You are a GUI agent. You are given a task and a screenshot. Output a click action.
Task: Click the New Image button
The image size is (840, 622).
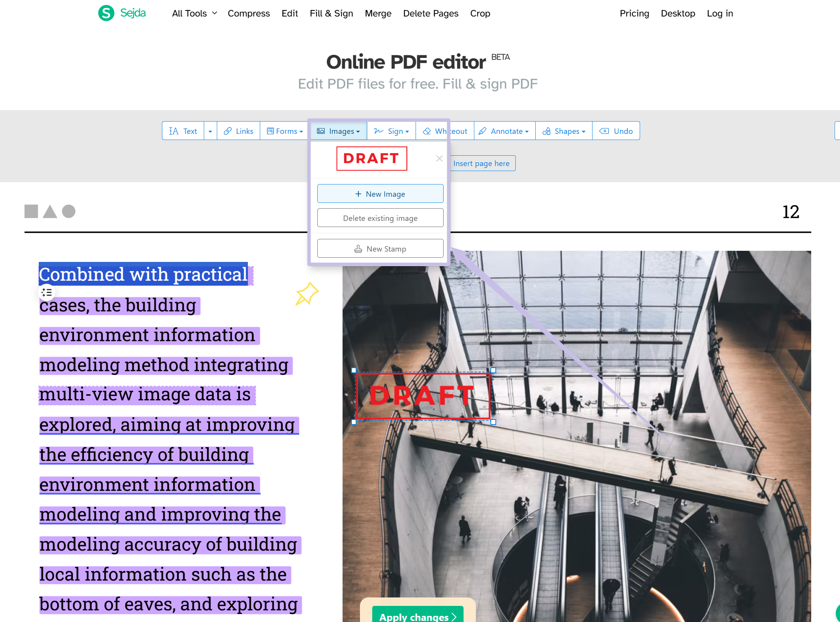[380, 194]
